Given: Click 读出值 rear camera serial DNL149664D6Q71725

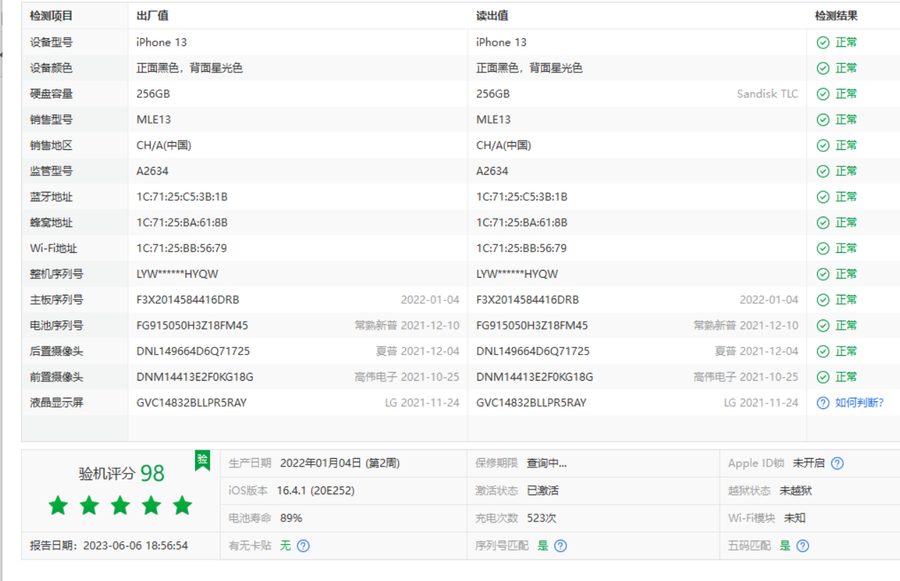Looking at the screenshot, I should (533, 351).
